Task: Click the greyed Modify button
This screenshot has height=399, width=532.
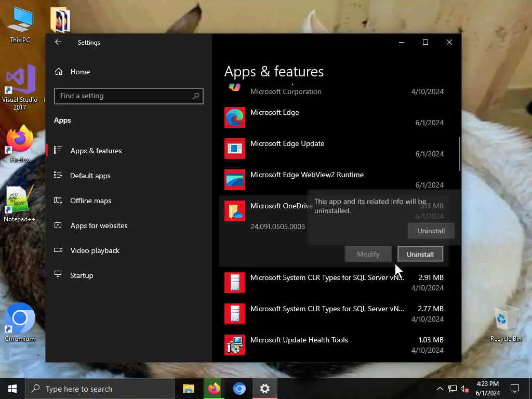Action: [x=368, y=254]
